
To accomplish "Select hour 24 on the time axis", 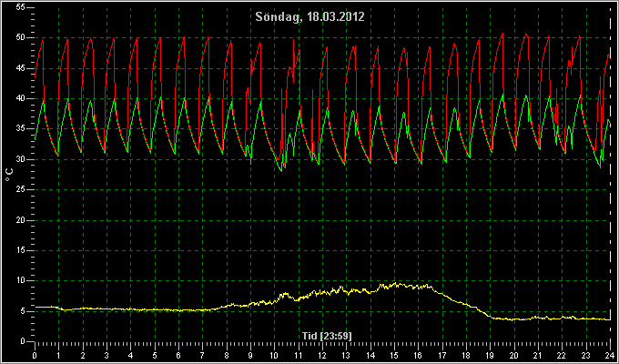I will coord(610,356).
